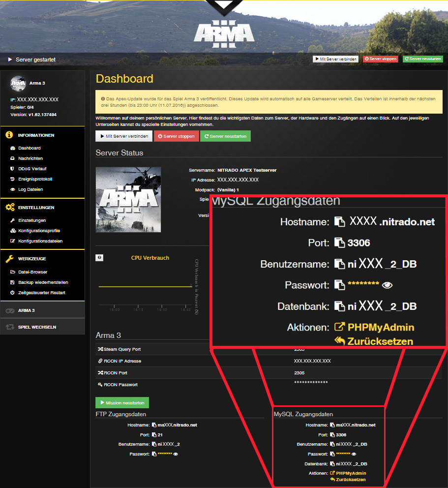Copy the FTP Benutzername value
448x488 pixels.
tap(154, 444)
